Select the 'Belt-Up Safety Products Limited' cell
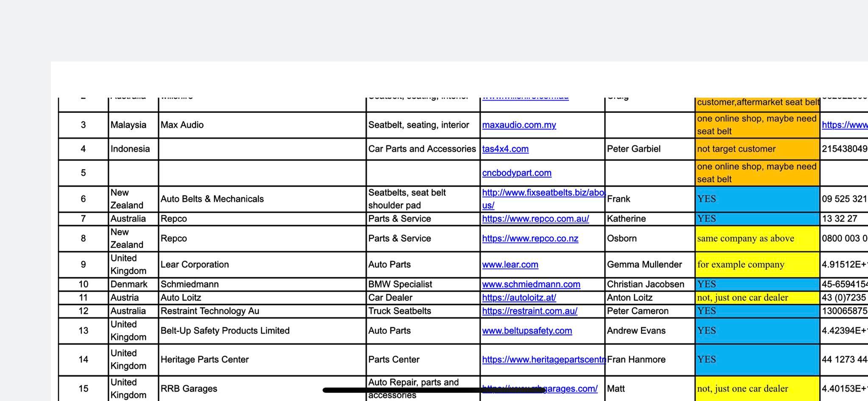Image resolution: width=868 pixels, height=401 pixels. tap(262, 331)
